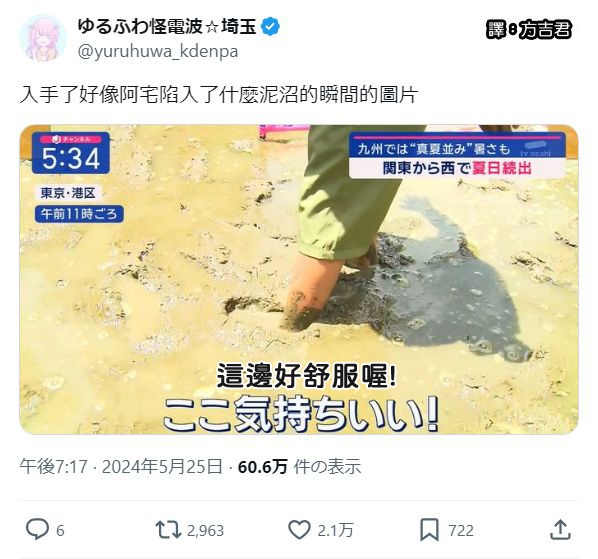The image size is (598, 559).
Task: Open the share upload icon
Action: pos(560,530)
